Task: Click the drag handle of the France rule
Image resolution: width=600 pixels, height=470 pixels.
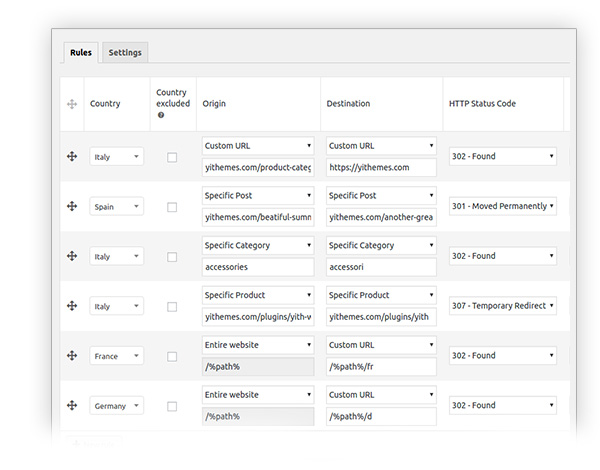Action: 72,356
